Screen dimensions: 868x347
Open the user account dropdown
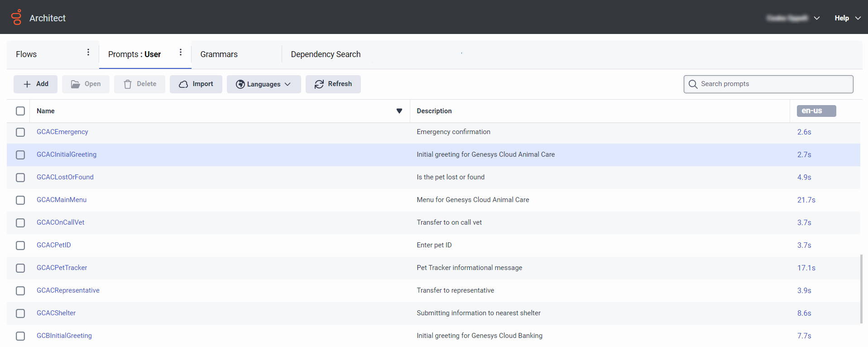coord(793,18)
